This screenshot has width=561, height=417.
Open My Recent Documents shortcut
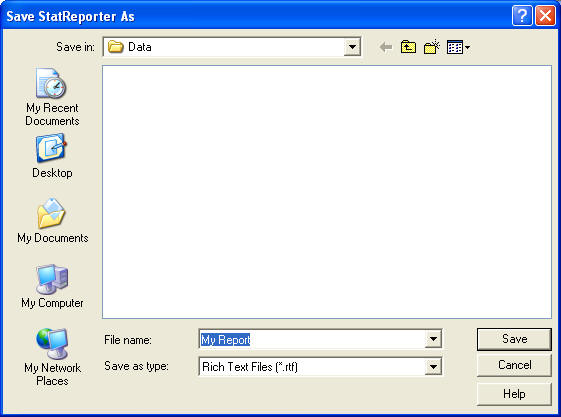click(x=52, y=97)
